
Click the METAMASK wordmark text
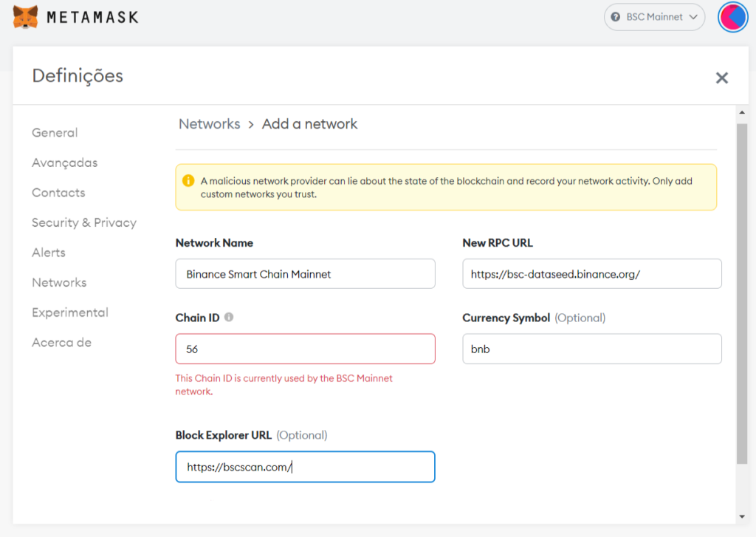click(x=92, y=18)
